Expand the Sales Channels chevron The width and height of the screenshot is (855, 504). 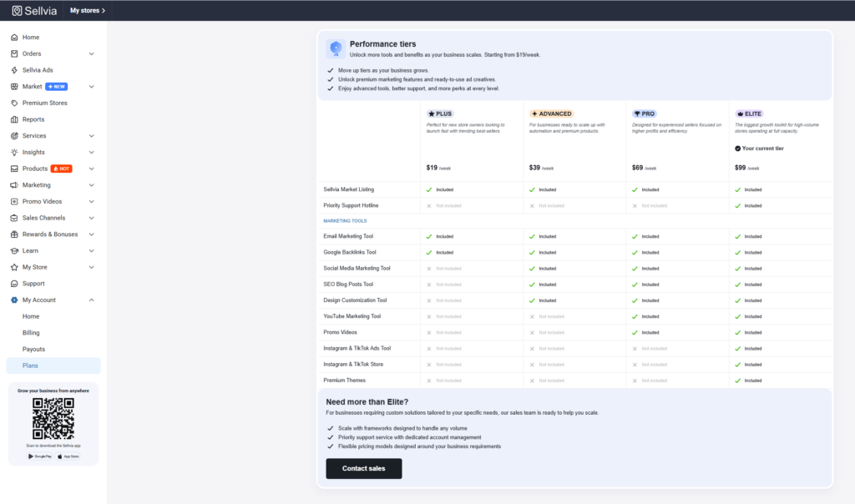(92, 218)
